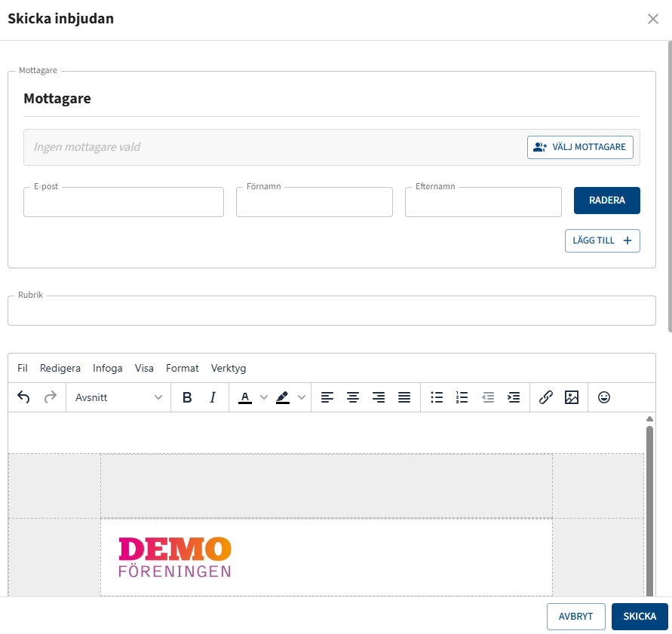672x634 pixels.
Task: Focus the Efternamn input field
Action: pos(483,202)
